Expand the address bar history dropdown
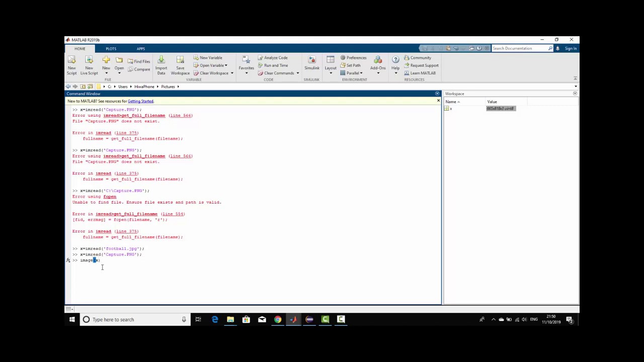 [x=576, y=86]
